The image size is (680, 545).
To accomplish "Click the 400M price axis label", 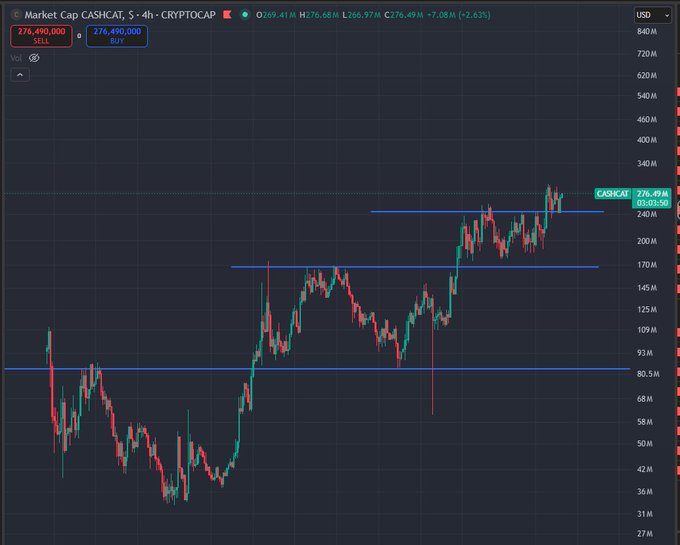I will coord(647,140).
